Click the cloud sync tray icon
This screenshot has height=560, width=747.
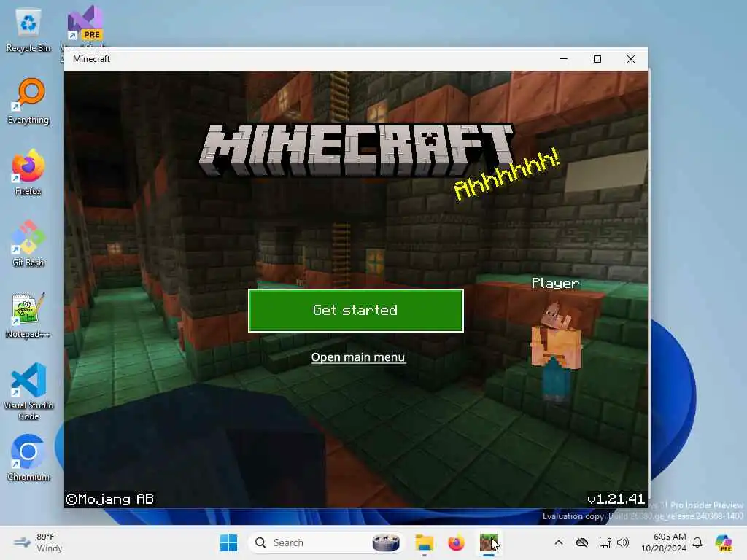(x=581, y=542)
